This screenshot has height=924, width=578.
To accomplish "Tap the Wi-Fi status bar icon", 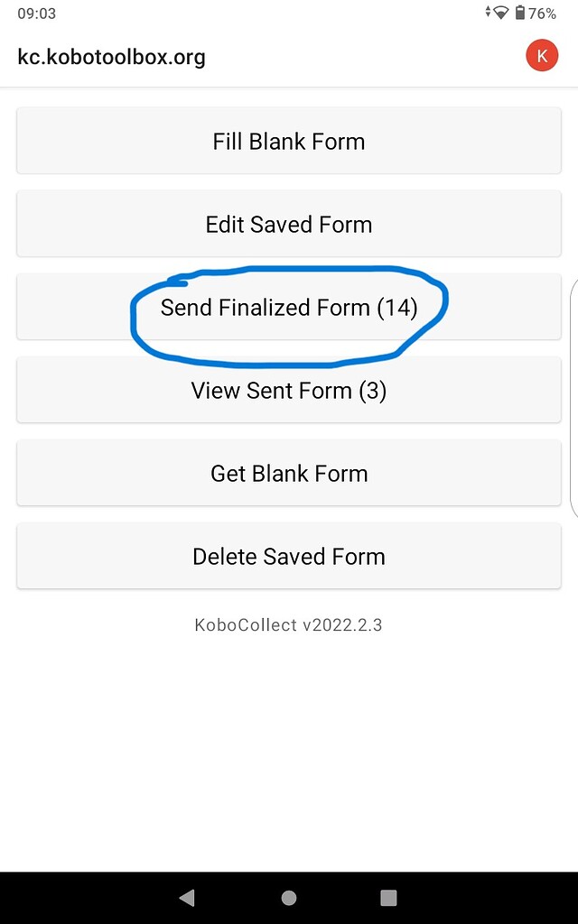I will (499, 13).
